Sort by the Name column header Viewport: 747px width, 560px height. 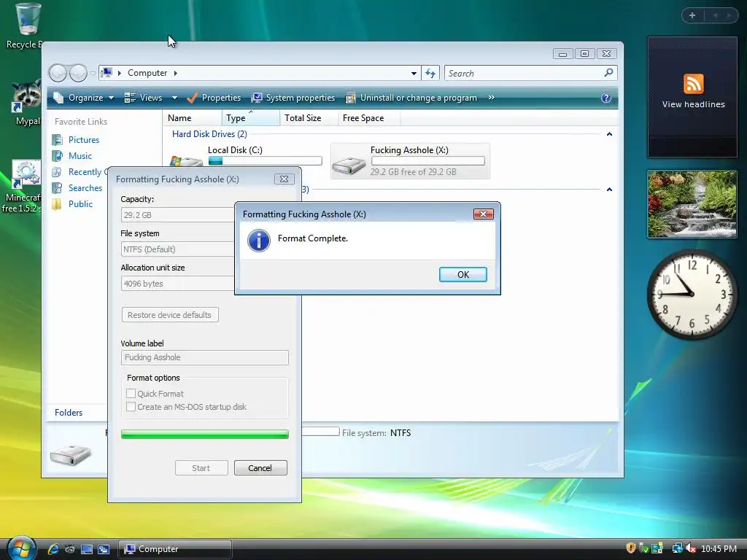click(192, 118)
